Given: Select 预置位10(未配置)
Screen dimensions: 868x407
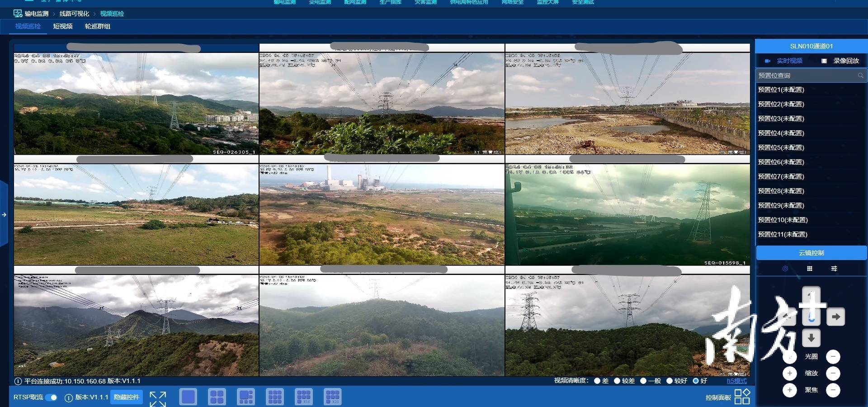Looking at the screenshot, I should [783, 220].
